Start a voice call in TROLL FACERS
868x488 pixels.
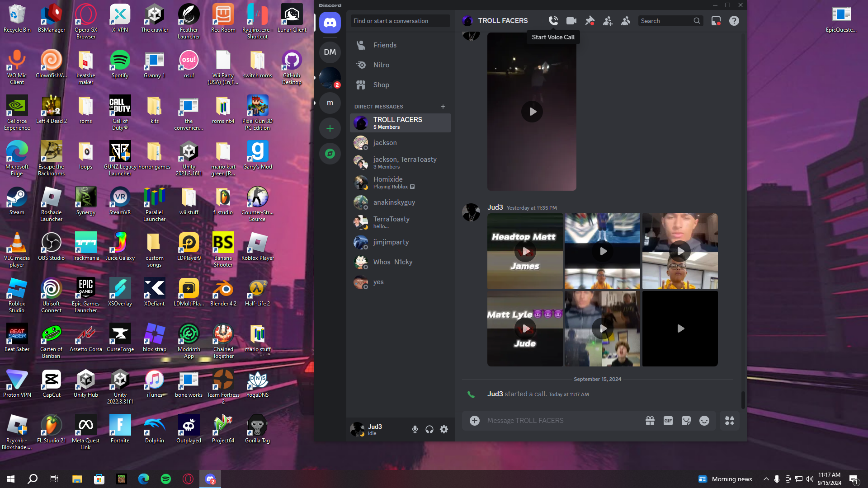(553, 21)
